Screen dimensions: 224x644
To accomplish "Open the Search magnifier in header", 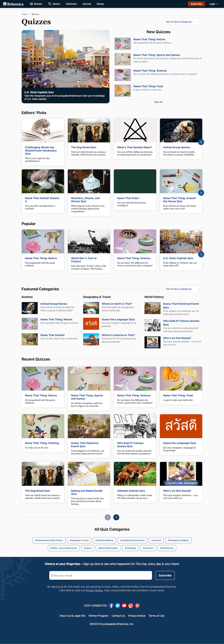I will 54,4.
